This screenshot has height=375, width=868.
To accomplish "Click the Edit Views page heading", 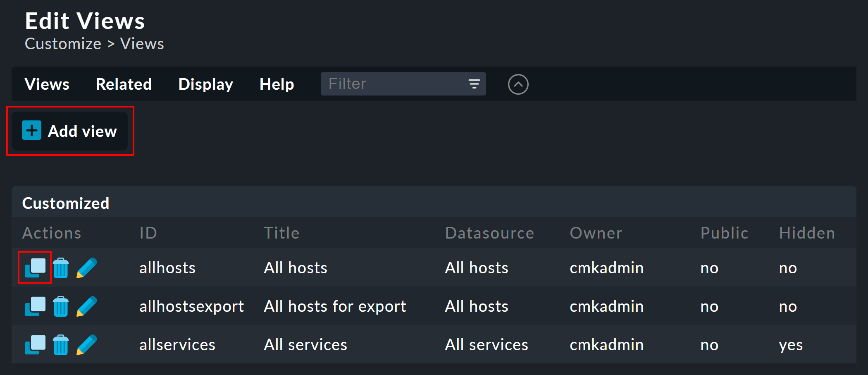I will pos(85,21).
